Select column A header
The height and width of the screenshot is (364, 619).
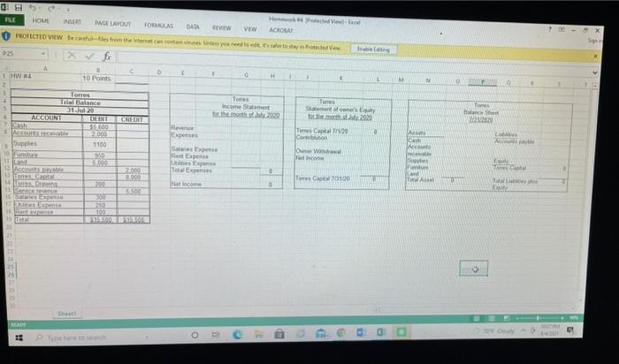[45, 68]
